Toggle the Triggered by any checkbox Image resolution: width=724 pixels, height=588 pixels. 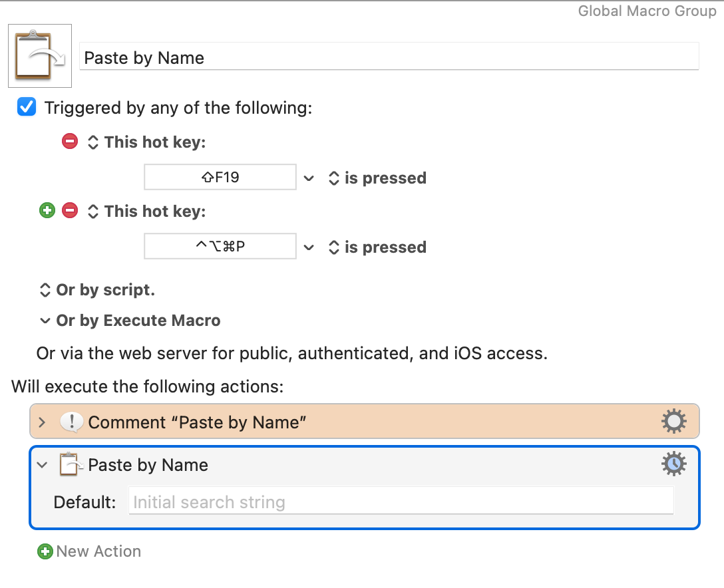pos(27,107)
